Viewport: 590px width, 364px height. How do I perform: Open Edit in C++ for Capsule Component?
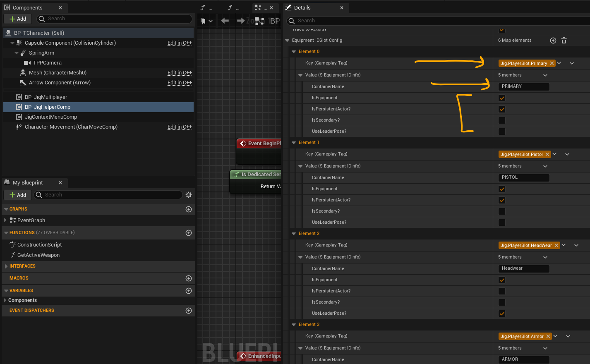[x=180, y=43]
